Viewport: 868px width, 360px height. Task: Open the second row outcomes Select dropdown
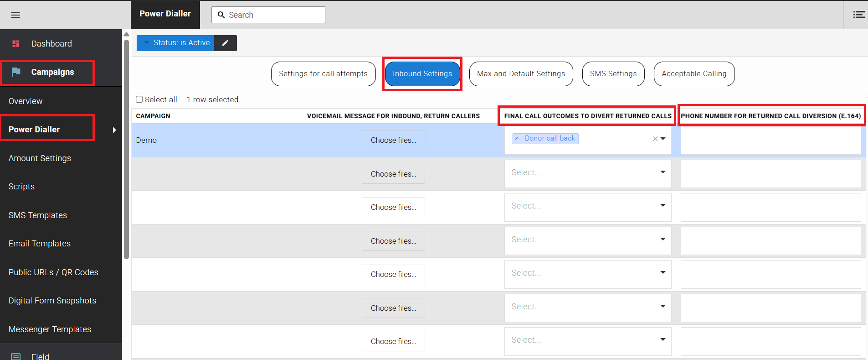pyautogui.click(x=588, y=173)
